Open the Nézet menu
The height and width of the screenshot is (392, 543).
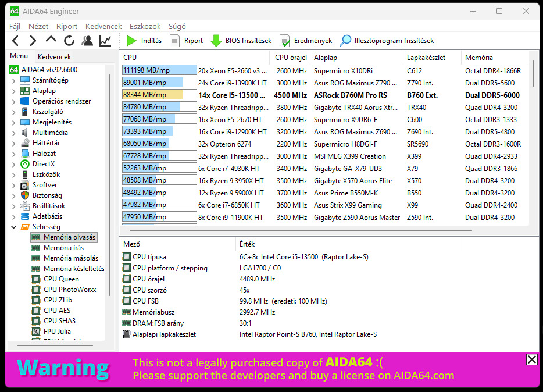click(38, 27)
